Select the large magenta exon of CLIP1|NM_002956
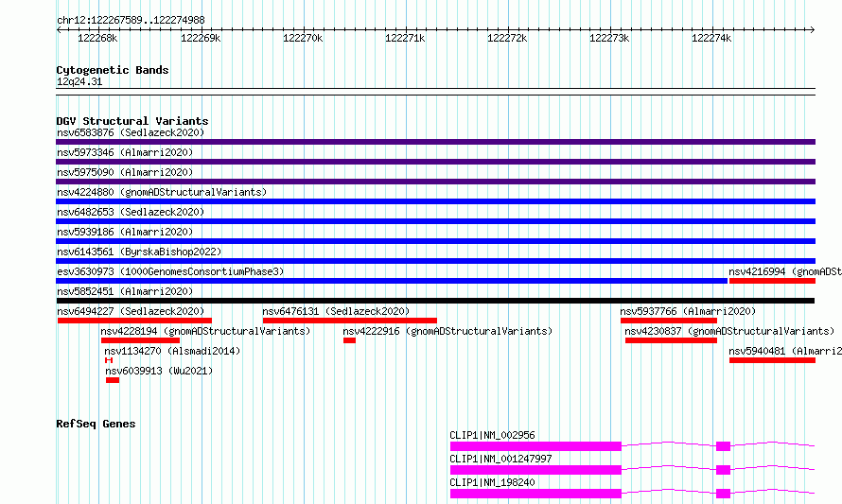 [x=535, y=446]
